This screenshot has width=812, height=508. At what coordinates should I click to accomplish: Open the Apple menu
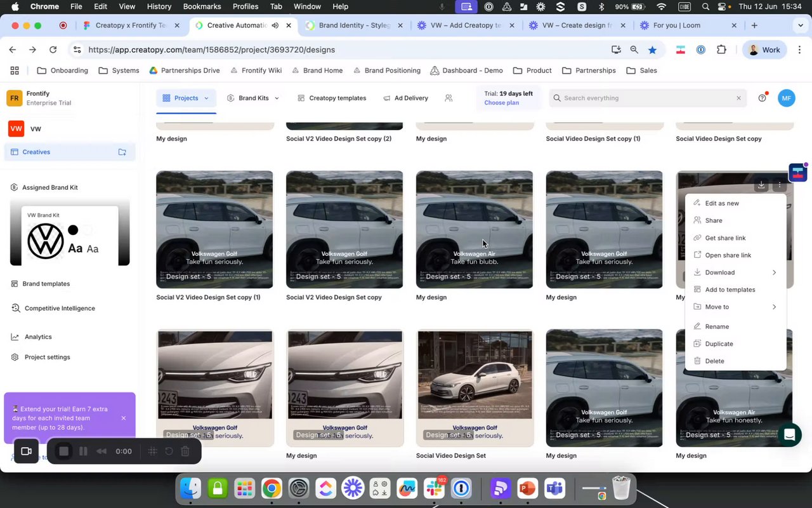click(x=15, y=6)
